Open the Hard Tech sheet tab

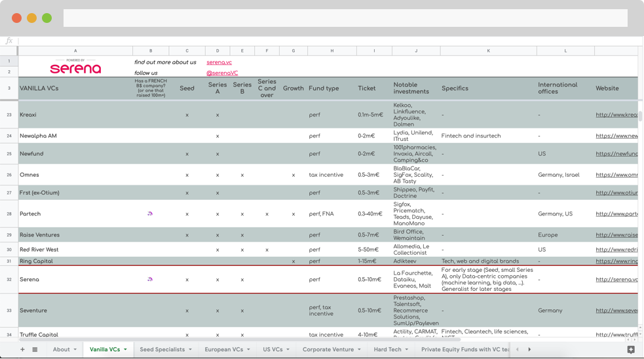coord(387,350)
